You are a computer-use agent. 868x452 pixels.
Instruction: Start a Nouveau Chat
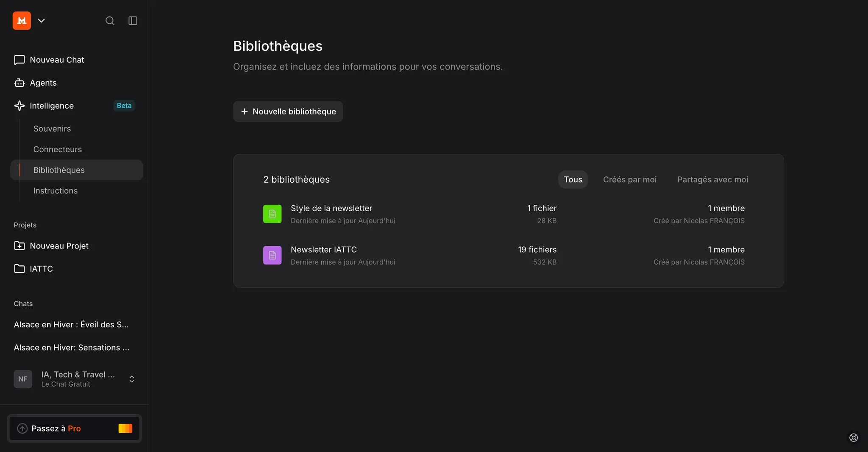click(x=57, y=60)
